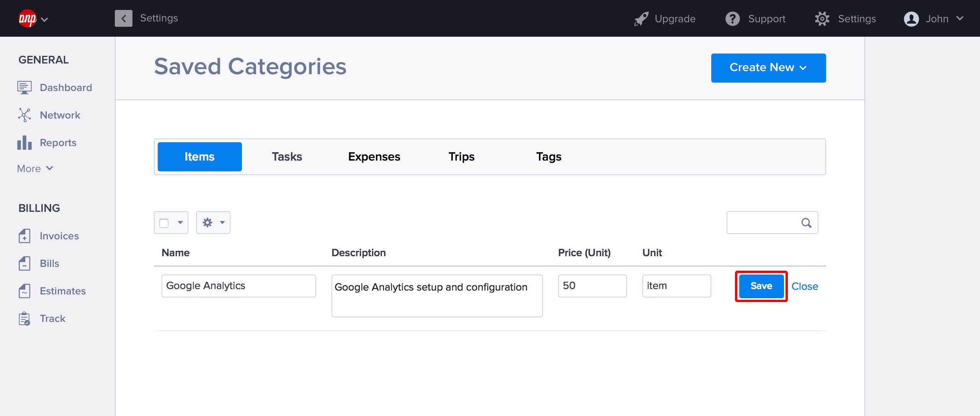Click the Bills document icon
The image size is (980, 416).
tap(24, 263)
